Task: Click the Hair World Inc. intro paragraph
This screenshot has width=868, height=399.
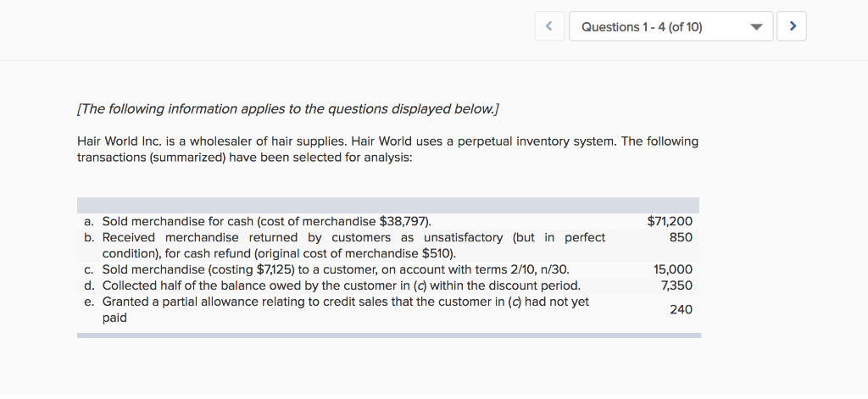Action: coord(387,149)
